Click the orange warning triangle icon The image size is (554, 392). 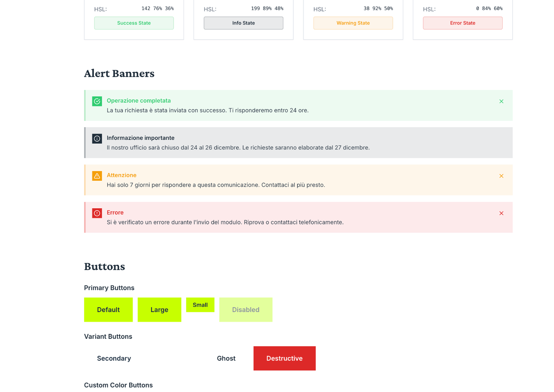(97, 176)
